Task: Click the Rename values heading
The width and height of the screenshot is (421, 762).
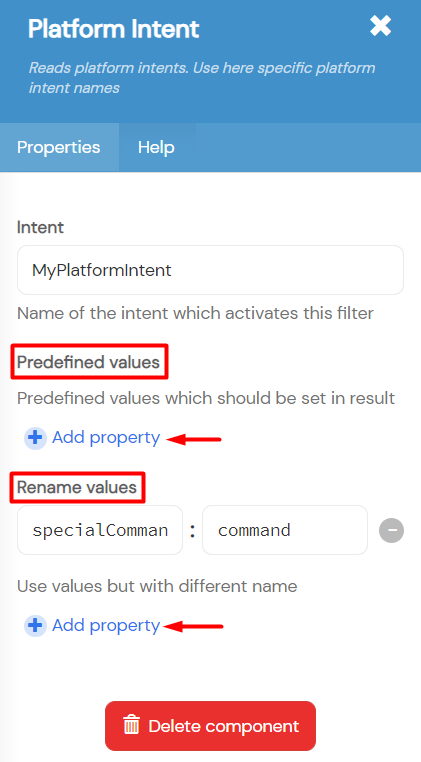Action: pyautogui.click(x=77, y=487)
